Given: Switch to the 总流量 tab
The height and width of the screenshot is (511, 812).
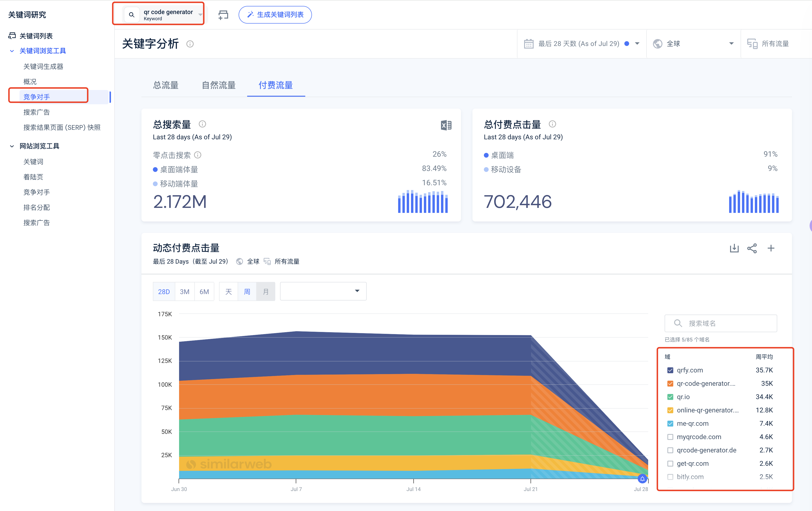Looking at the screenshot, I should click(x=165, y=85).
